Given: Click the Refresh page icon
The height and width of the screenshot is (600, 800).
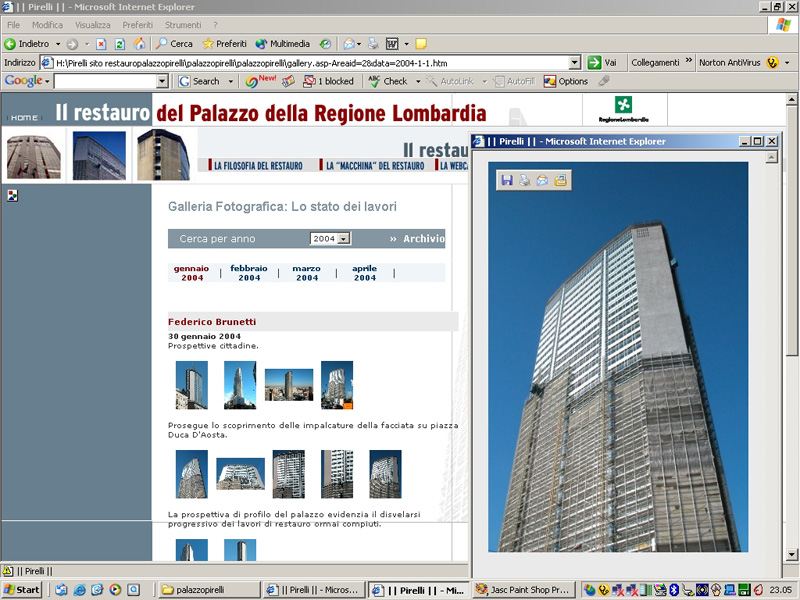Looking at the screenshot, I should coord(120,44).
